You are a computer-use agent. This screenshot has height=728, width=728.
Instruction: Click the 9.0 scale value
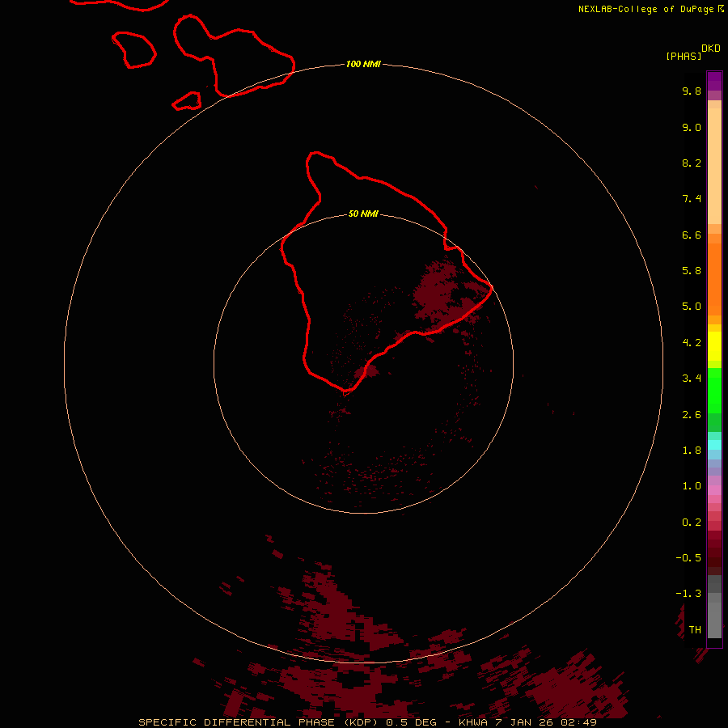tap(692, 127)
